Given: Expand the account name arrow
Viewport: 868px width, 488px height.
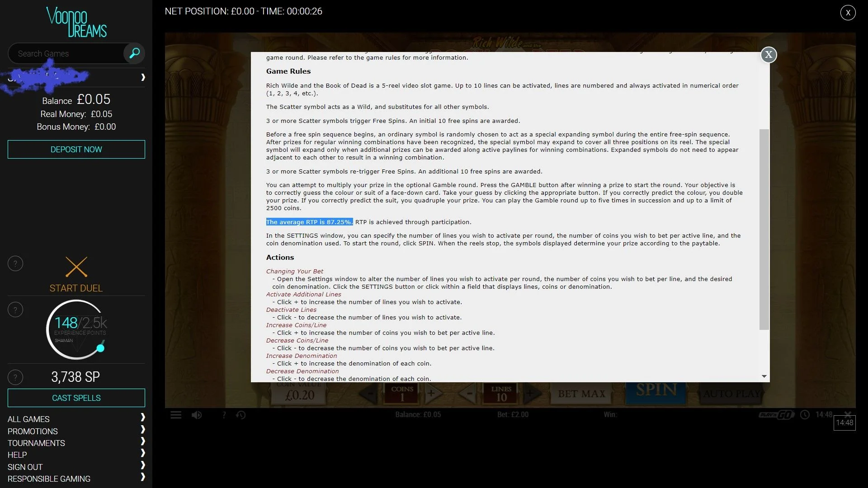Looking at the screenshot, I should click(143, 77).
